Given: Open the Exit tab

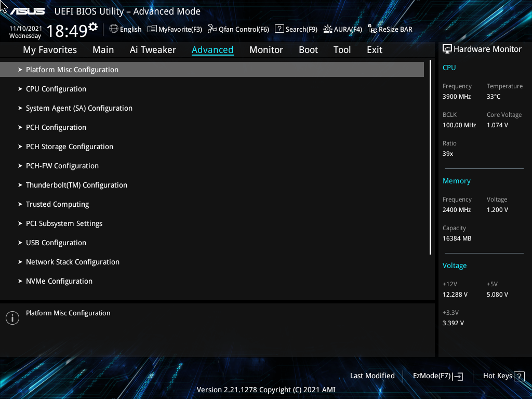Looking at the screenshot, I should pos(375,50).
